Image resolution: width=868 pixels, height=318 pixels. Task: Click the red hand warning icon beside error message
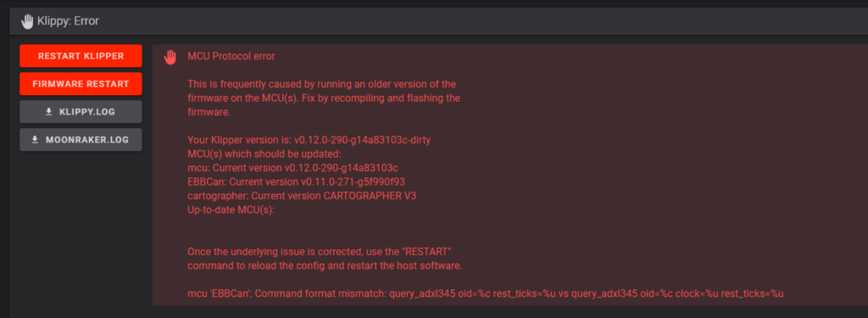[170, 56]
